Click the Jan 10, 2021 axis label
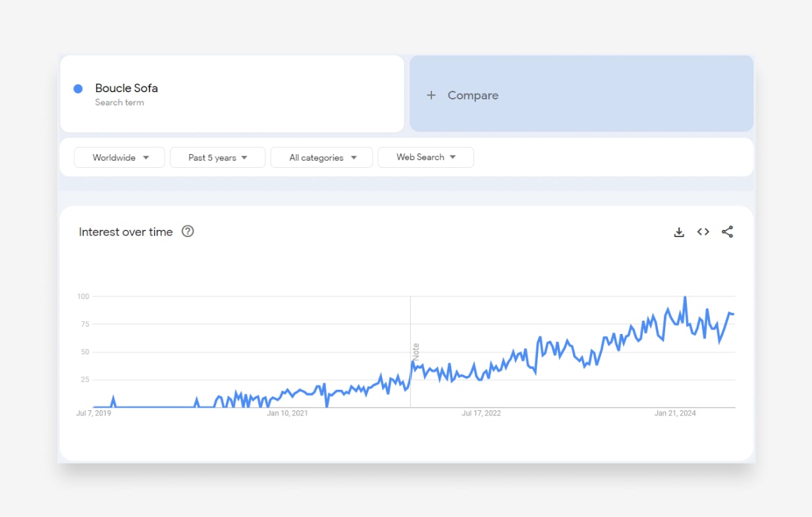Screen dimensions: 812x517 [x=287, y=414]
